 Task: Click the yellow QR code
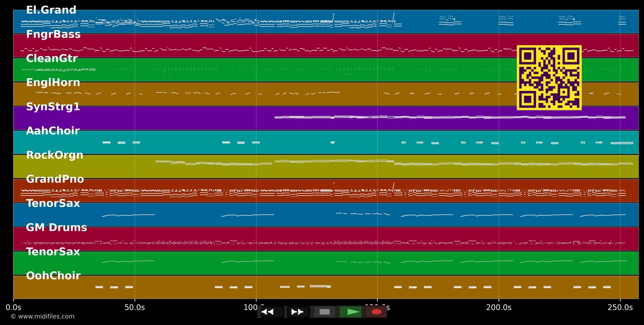point(549,78)
